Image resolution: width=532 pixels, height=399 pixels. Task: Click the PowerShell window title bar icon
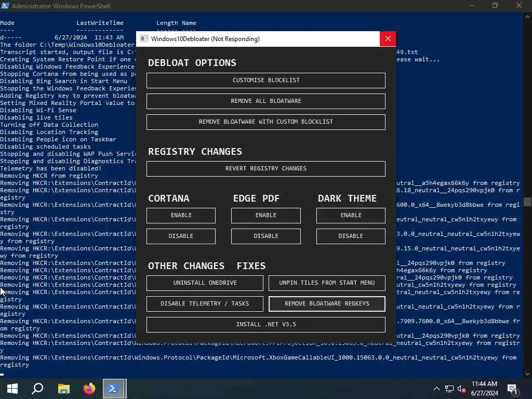5,6
